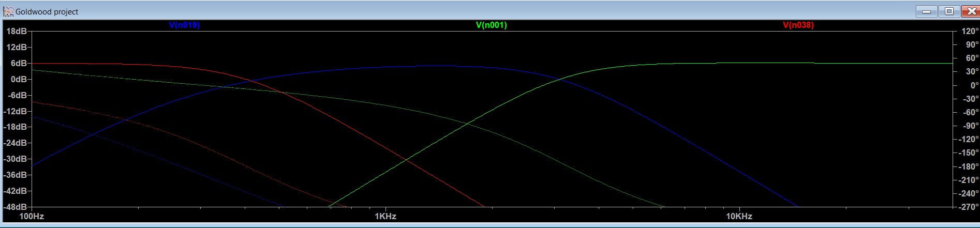Click the 0dB magnitude axis label
The height and width of the screenshot is (228, 980).
[x=19, y=79]
